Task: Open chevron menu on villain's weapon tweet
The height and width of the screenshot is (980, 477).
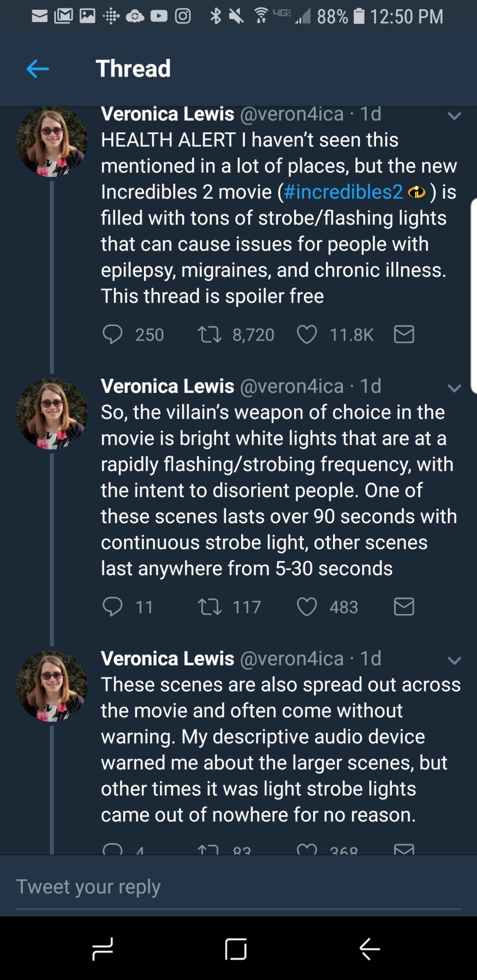Action: tap(454, 388)
